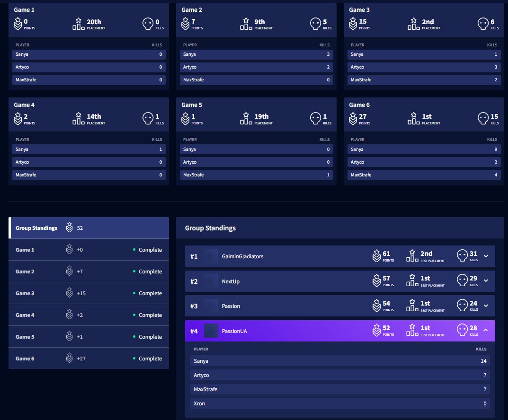Image resolution: width=508 pixels, height=420 pixels.
Task: Click Sanya row in Game 6 card
Action: tap(424, 149)
